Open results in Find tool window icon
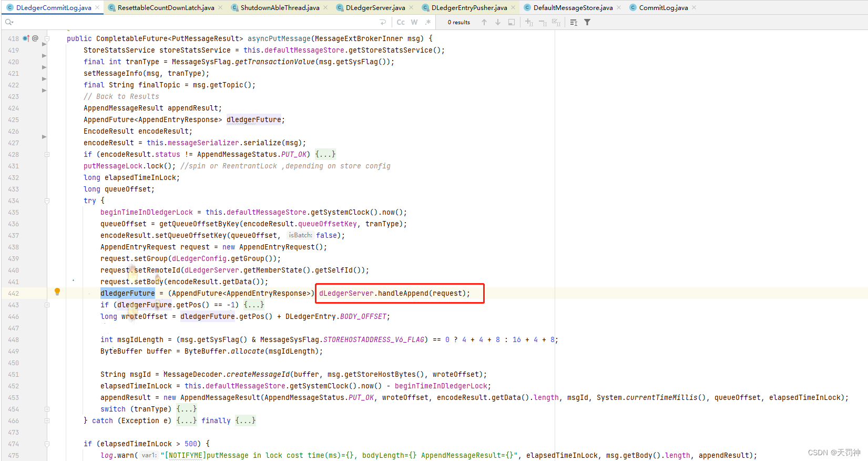Image resolution: width=868 pixels, height=461 pixels. [x=512, y=22]
